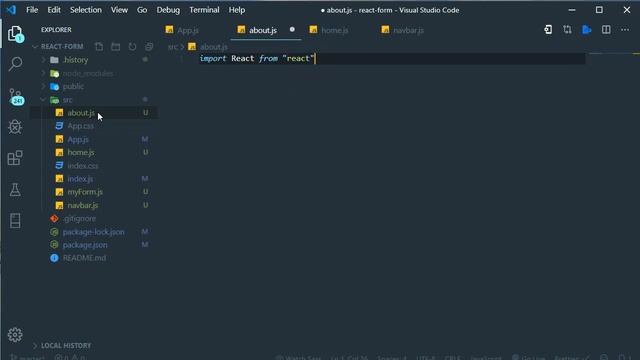
Task: Open the Terminal menu
Action: click(x=204, y=10)
